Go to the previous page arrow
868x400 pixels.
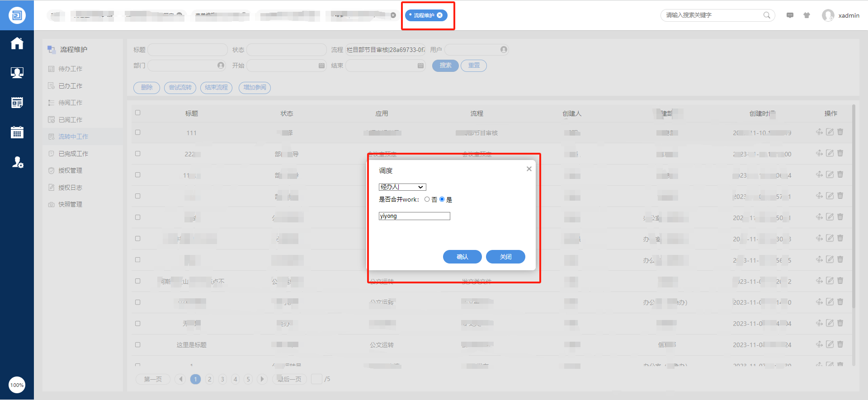[x=180, y=379]
